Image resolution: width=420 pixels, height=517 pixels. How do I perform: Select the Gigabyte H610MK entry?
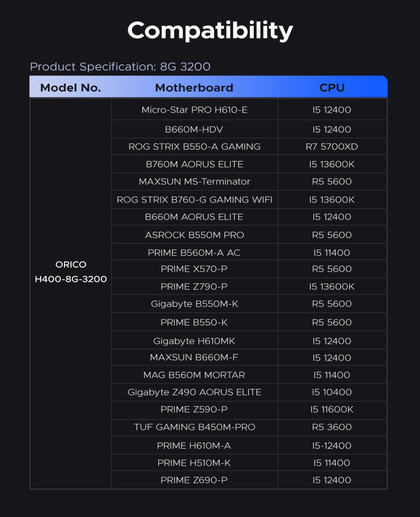[194, 341]
